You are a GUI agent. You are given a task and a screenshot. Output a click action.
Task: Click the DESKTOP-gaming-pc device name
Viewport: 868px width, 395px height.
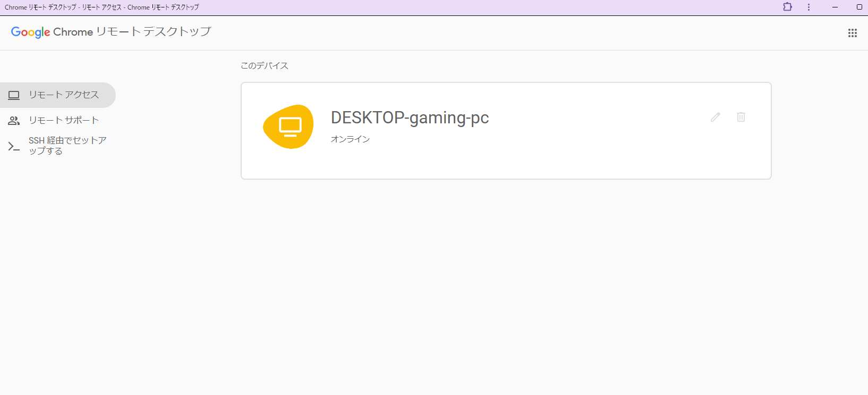[410, 117]
